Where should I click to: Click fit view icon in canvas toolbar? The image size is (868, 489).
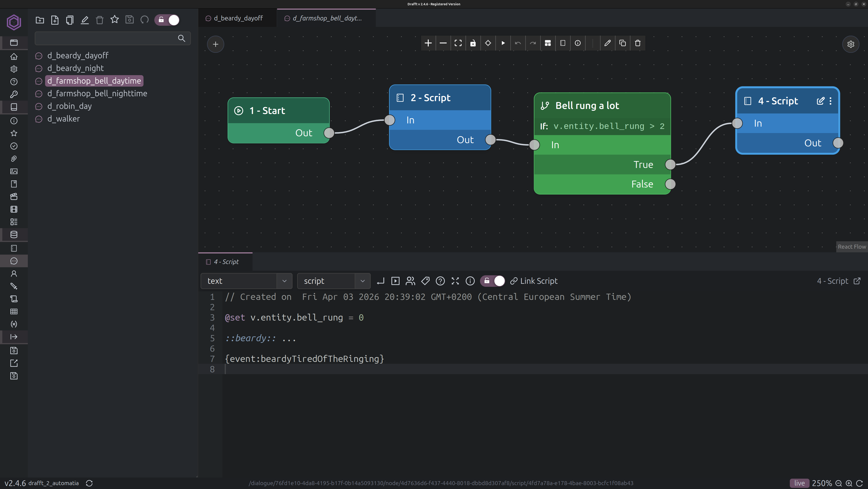(x=458, y=43)
